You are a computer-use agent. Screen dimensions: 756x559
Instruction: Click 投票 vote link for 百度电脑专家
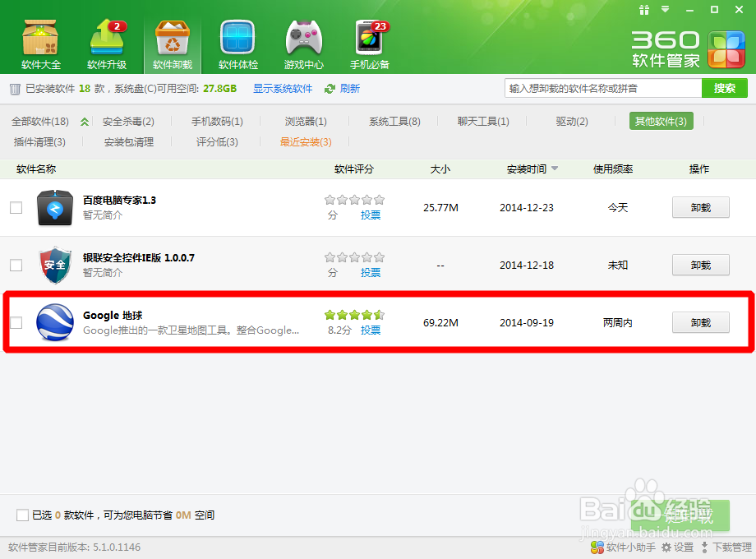tap(371, 215)
